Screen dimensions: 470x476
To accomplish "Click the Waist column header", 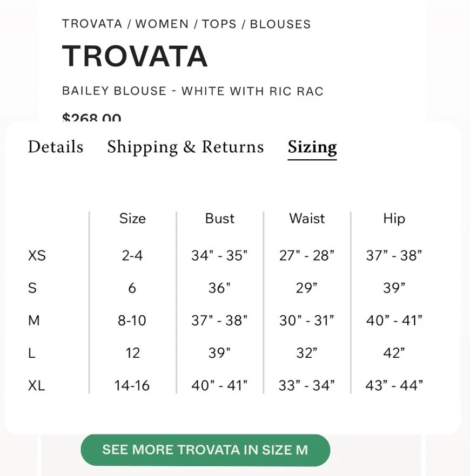I will pos(307,219).
